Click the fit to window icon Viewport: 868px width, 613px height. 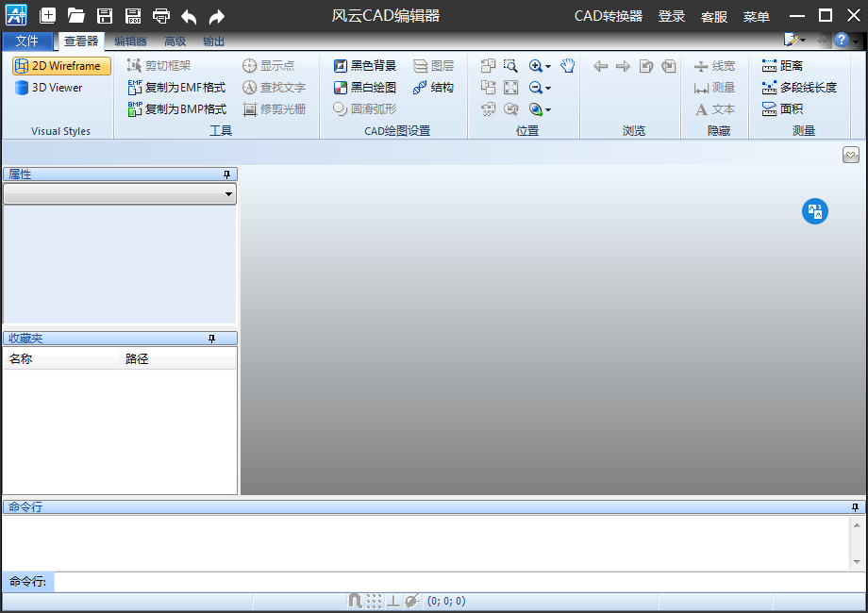(x=511, y=88)
